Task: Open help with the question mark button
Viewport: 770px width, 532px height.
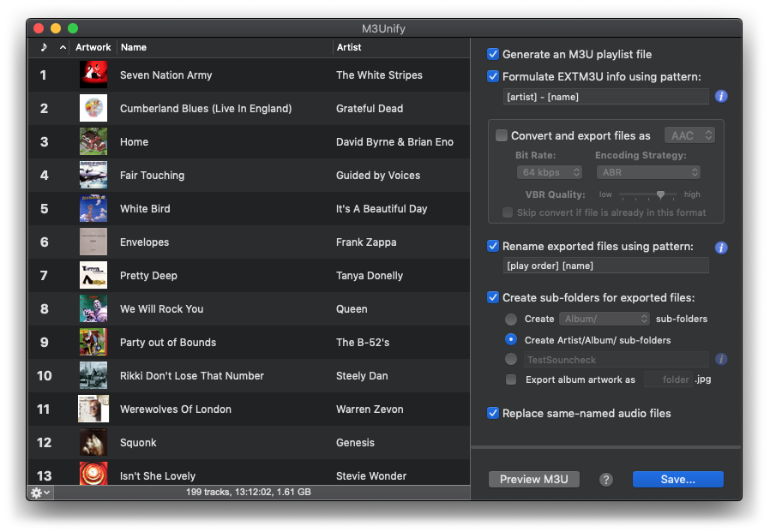Action: [x=606, y=480]
